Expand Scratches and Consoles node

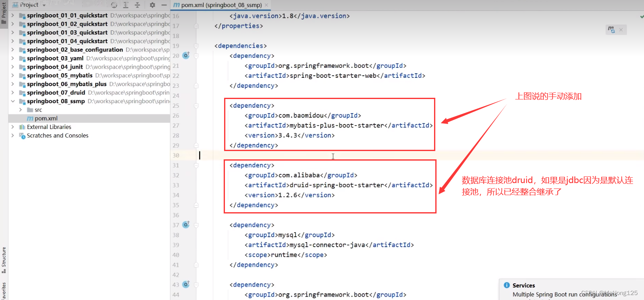click(12, 136)
